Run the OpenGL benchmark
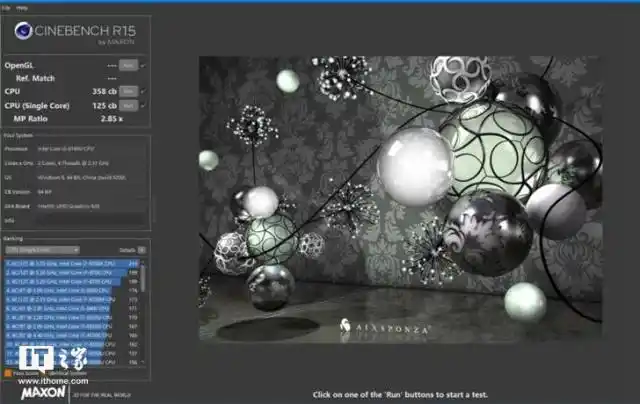 128,65
